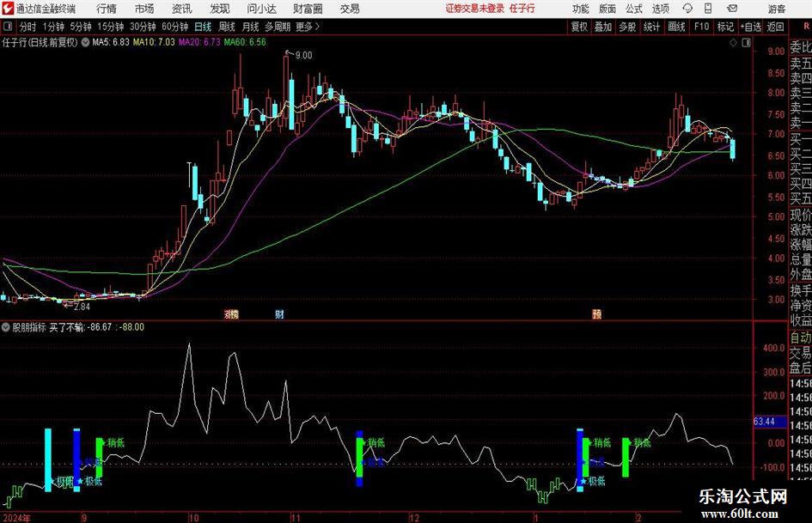Expand the 更多 period options
Image resolution: width=812 pixels, height=523 pixels.
click(x=308, y=27)
